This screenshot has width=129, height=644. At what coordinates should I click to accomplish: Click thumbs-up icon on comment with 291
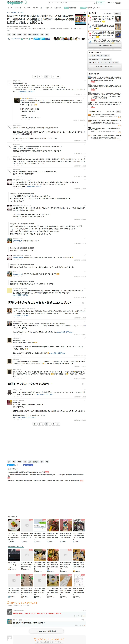pos(81,616)
